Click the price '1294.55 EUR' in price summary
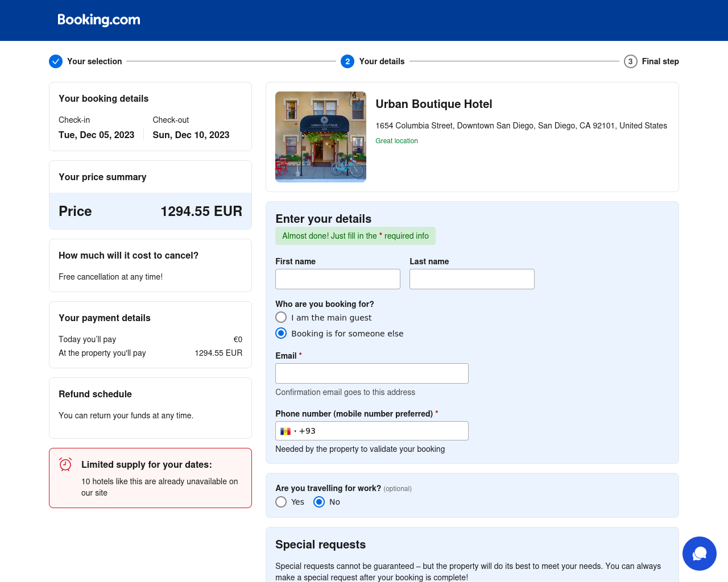The image size is (728, 582). click(201, 211)
